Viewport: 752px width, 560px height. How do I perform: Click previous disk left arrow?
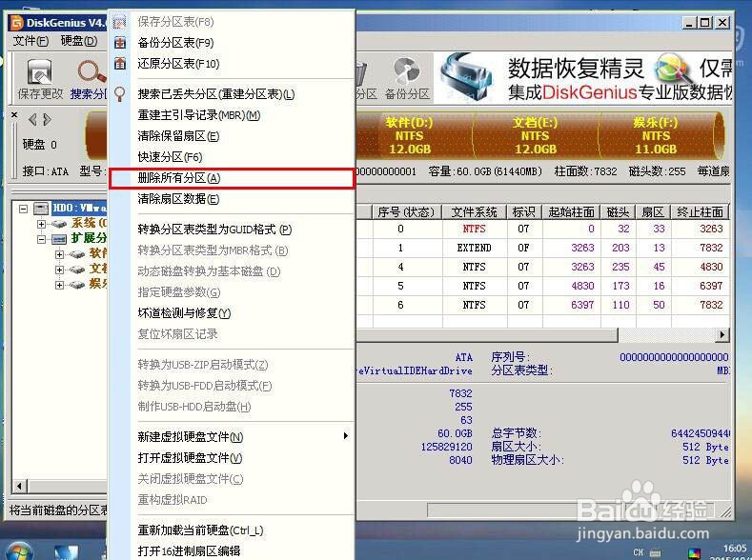pyautogui.click(x=32, y=119)
